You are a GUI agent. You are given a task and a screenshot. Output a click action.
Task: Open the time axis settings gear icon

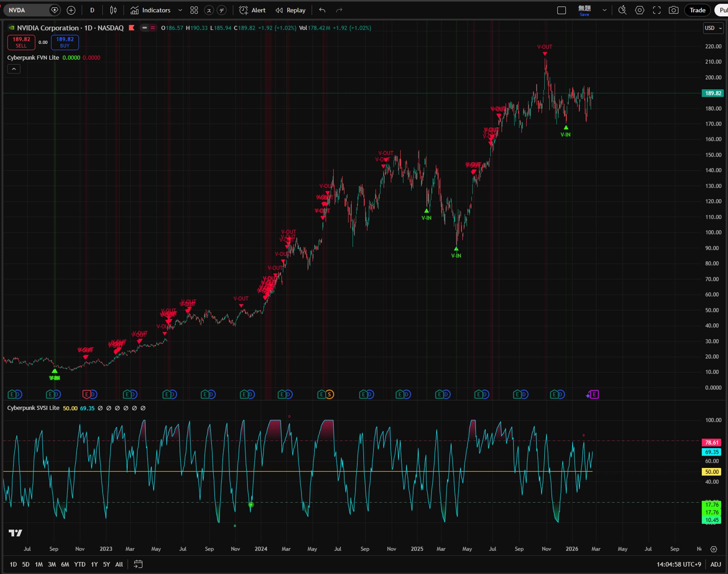pyautogui.click(x=714, y=549)
